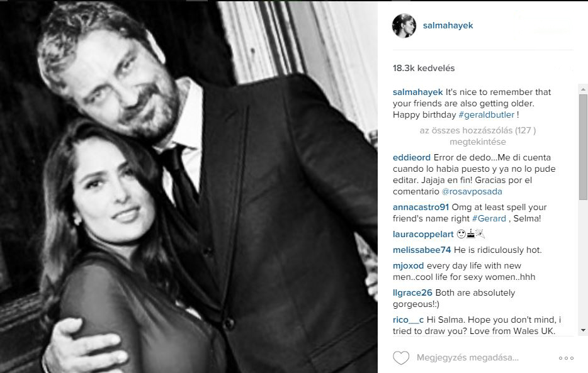This screenshot has height=373, width=588.
Task: Click the heart like icon
Action: click(401, 358)
